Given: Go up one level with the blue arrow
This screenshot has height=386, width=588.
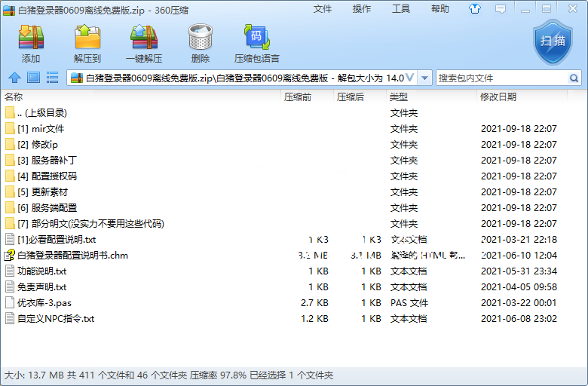Looking at the screenshot, I should (x=14, y=78).
